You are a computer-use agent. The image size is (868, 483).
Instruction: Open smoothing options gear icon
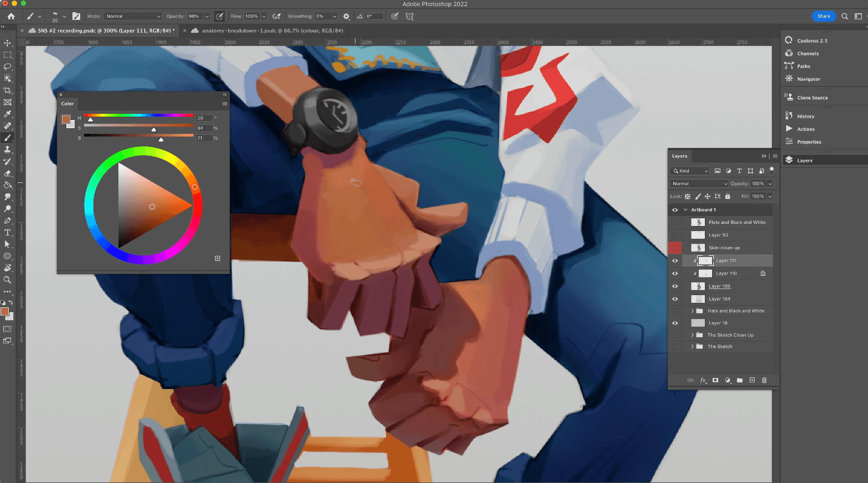tap(347, 17)
